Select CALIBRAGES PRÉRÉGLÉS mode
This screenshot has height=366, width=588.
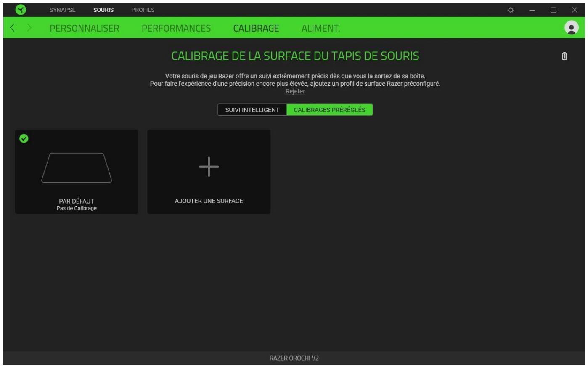pyautogui.click(x=330, y=110)
